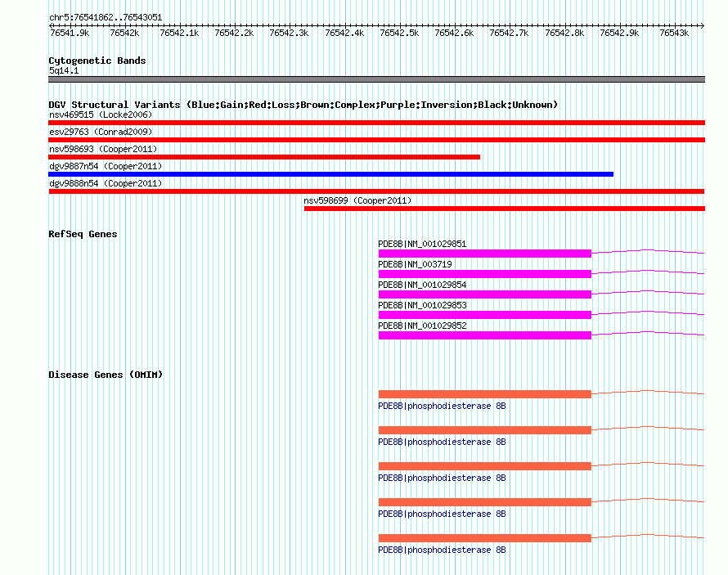Click the 76542.4k ruler tick label
Viewport: 728px width, 575px height.
344,33
